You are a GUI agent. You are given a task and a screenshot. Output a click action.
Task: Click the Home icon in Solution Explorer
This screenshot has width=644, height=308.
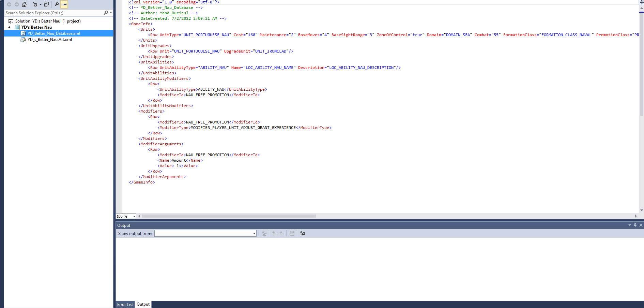pos(24,4)
